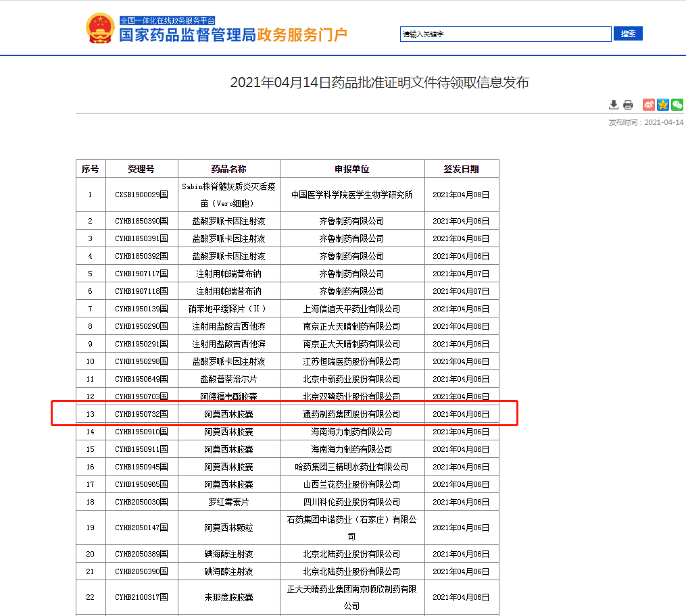Click the 申报单位 column header
Viewport: 686px width, 616px height.
(x=351, y=169)
